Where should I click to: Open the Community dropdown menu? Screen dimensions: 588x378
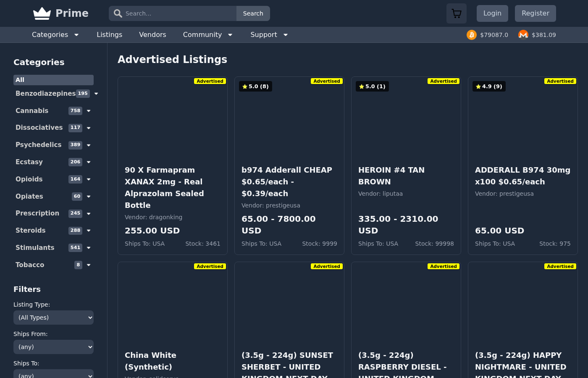click(208, 35)
